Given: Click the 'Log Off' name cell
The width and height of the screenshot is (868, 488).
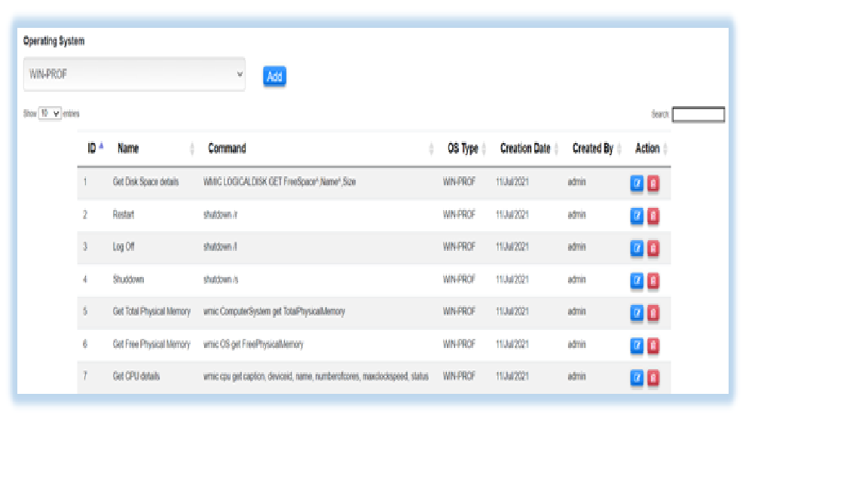Looking at the screenshot, I should click(x=124, y=247).
